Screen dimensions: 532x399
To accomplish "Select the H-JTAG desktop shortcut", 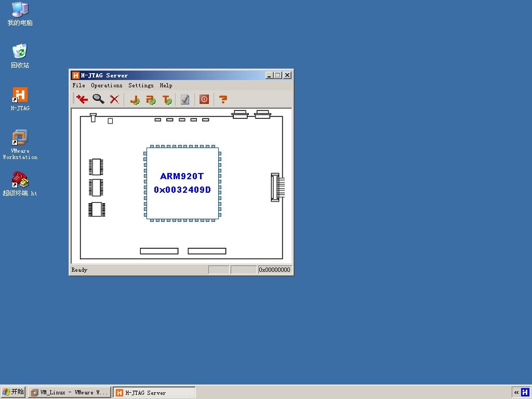I will click(20, 99).
